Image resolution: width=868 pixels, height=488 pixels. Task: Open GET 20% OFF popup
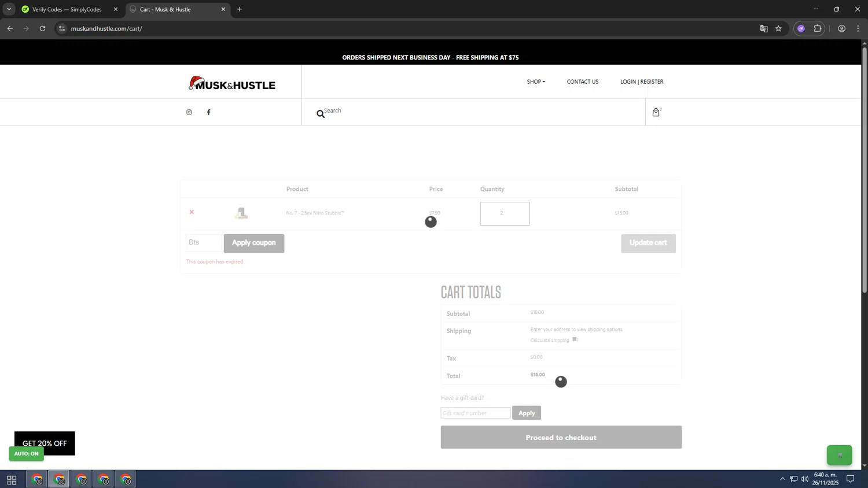[x=45, y=440]
